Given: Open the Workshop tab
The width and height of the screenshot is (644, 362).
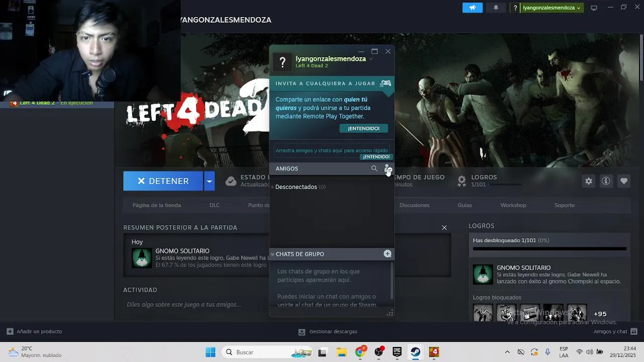Looking at the screenshot, I should (513, 205).
